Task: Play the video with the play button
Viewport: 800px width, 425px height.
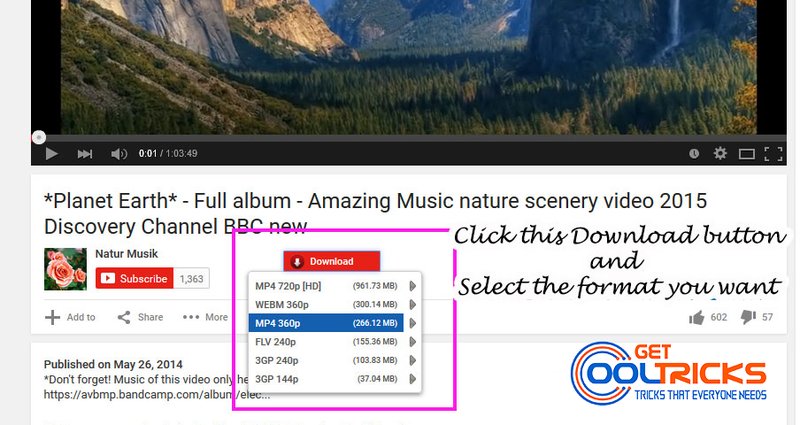Action: click(52, 154)
